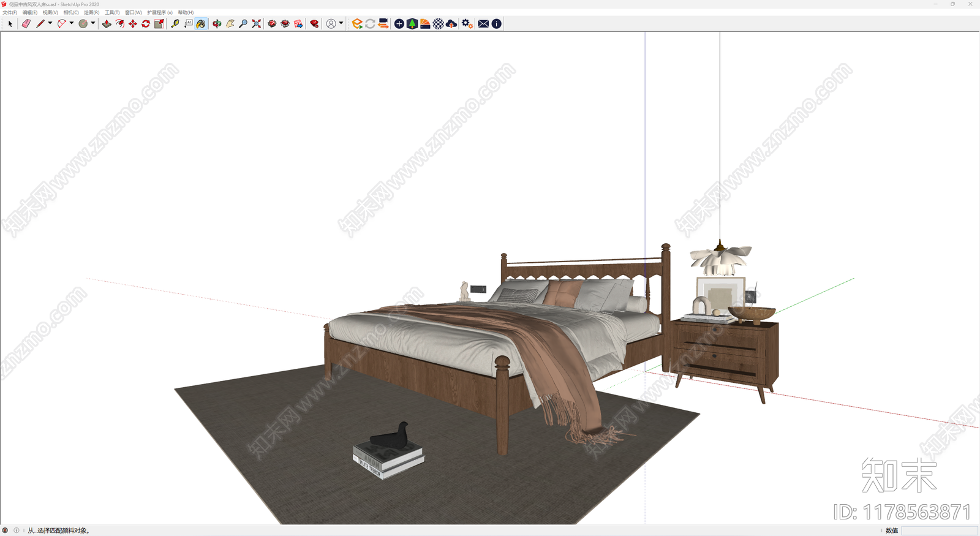
Task: Select the Scale tool
Action: click(159, 24)
